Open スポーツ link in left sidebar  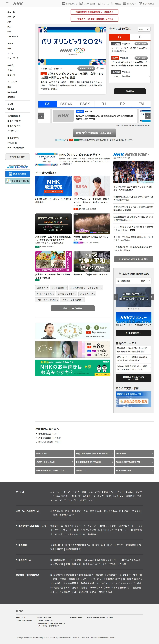coord(11,17)
